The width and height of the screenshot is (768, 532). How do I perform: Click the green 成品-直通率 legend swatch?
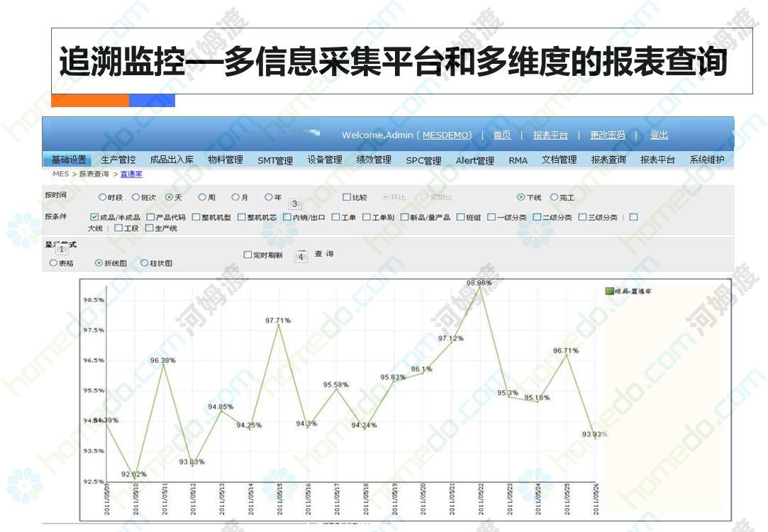click(x=609, y=291)
